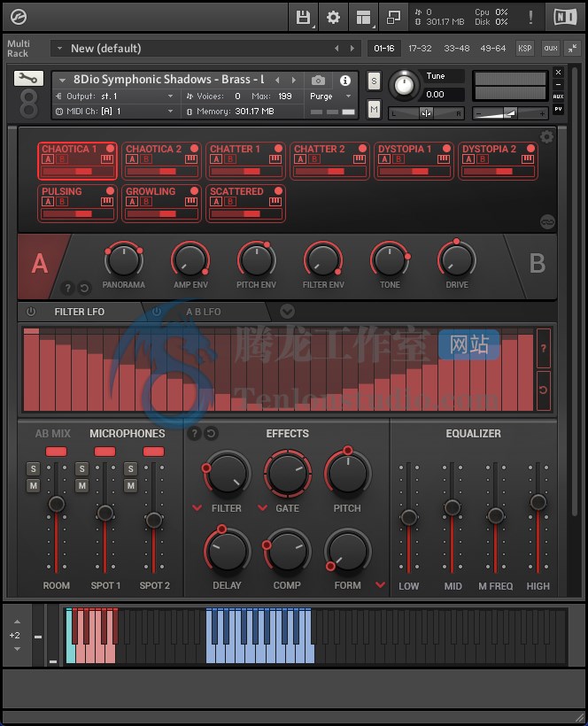This screenshot has height=726, width=588.
Task: Open the Purge dropdown menu
Action: pyautogui.click(x=329, y=97)
